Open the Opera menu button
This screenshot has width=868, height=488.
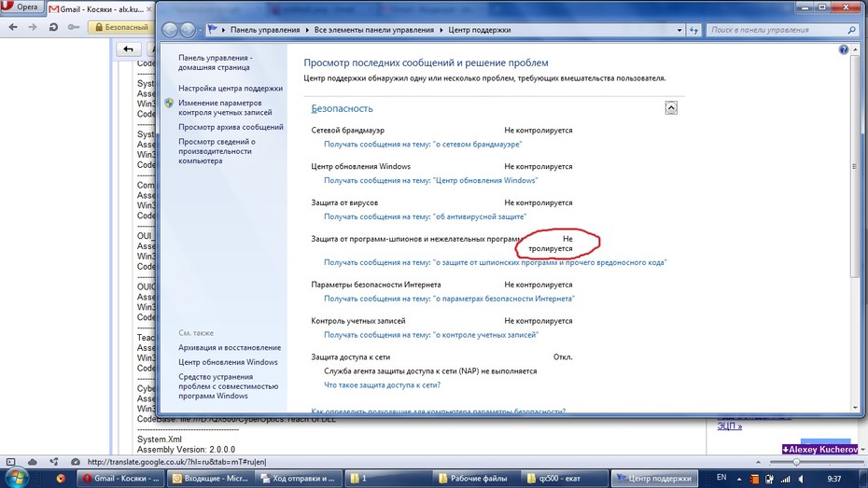click(x=21, y=7)
